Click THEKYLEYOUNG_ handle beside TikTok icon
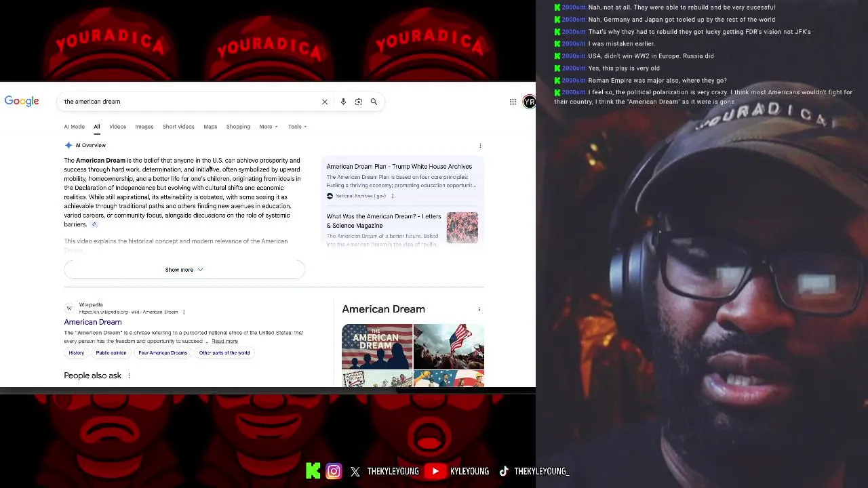The image size is (868, 488). tap(541, 471)
